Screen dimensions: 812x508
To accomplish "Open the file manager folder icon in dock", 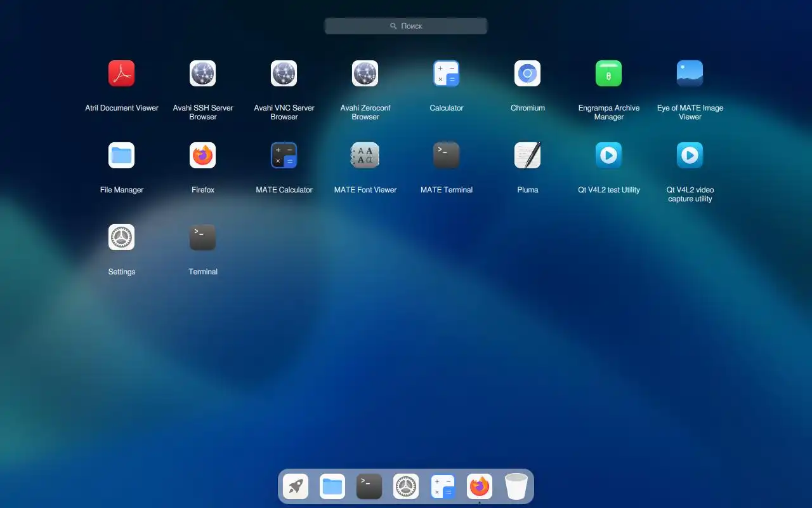I will click(332, 487).
